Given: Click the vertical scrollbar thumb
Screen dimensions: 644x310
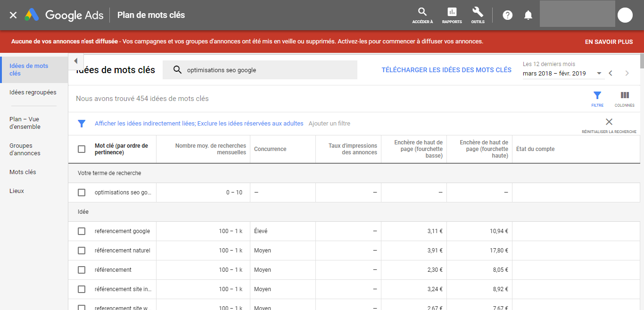Looking at the screenshot, I should click(x=642, y=61).
